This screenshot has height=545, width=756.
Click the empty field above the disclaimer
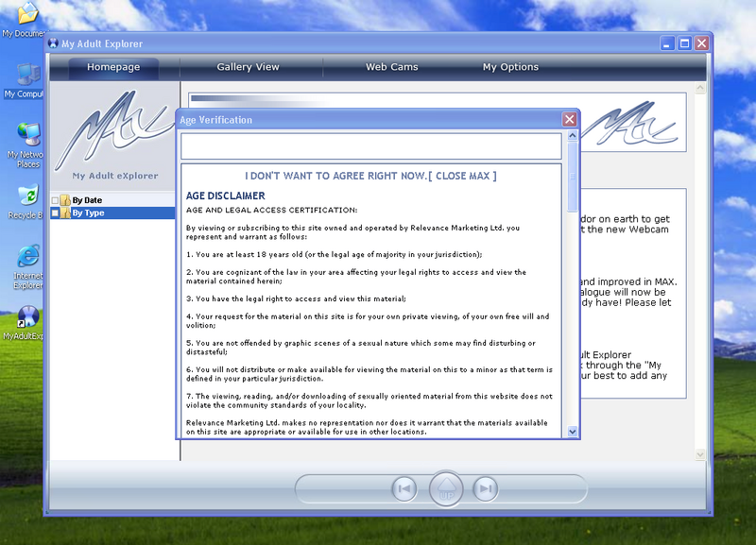[x=370, y=146]
